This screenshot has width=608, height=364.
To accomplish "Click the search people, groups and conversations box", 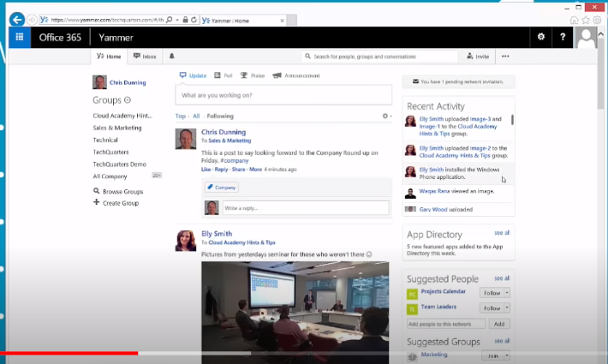I will click(380, 57).
